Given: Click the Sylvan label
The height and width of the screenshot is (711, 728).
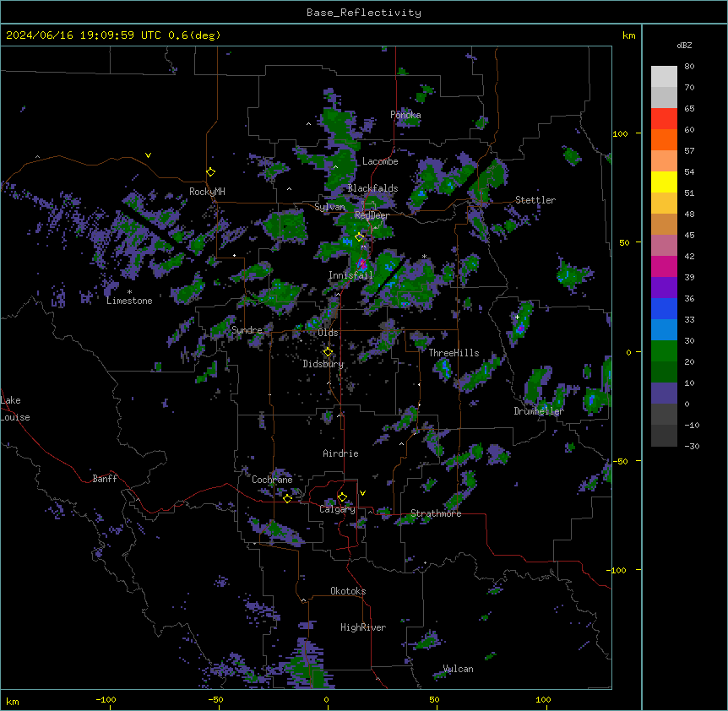Looking at the screenshot, I should coord(329,207).
